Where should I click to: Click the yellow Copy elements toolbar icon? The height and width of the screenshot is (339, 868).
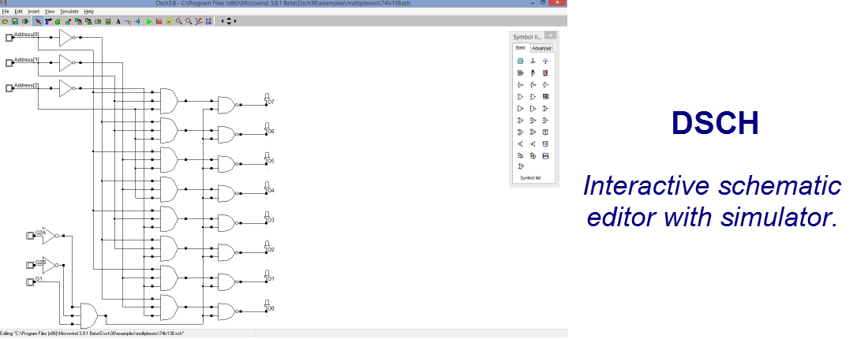(x=58, y=21)
